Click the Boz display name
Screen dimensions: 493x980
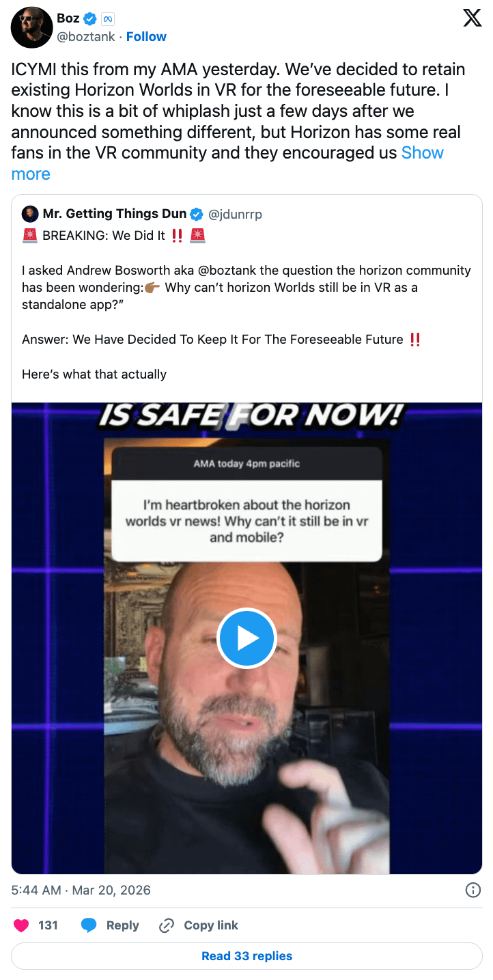68,19
